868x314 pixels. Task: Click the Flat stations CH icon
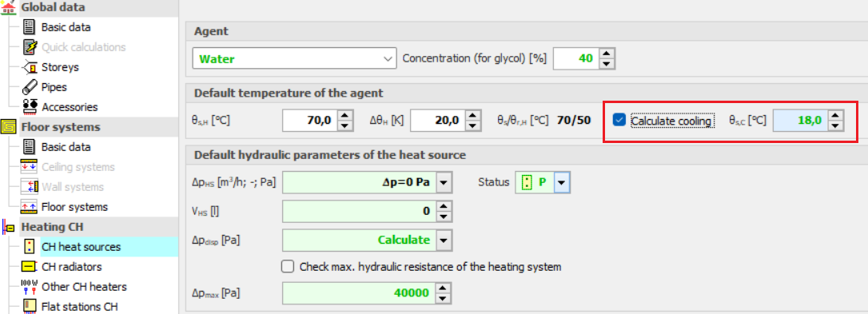30,306
